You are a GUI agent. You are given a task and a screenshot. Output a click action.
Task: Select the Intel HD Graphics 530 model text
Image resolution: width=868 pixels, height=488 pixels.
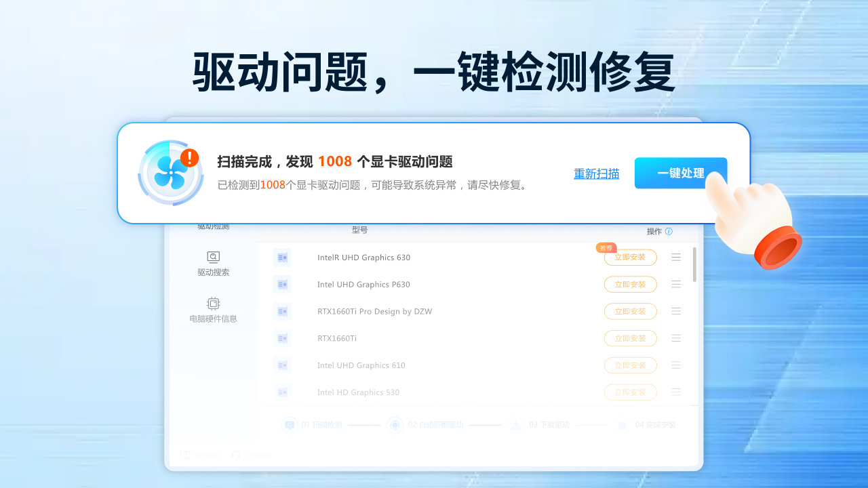tap(359, 392)
